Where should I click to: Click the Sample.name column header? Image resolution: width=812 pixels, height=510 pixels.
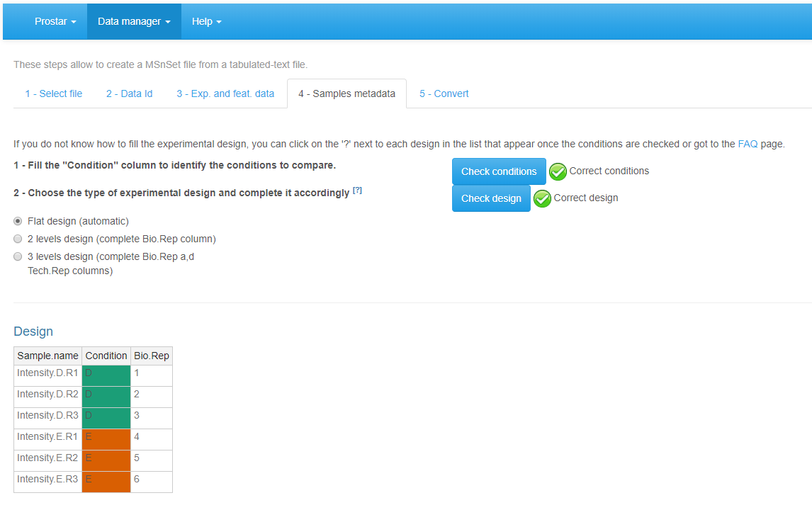pos(47,356)
